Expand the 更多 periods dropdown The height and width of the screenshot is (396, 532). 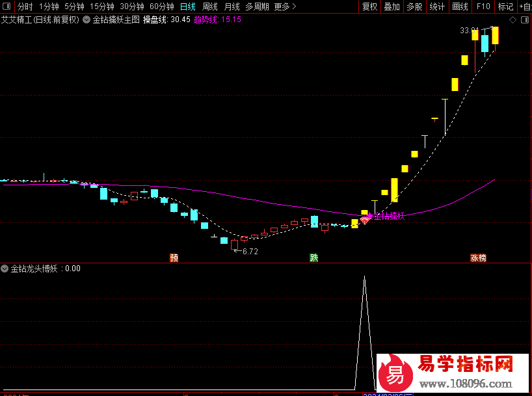(x=285, y=7)
